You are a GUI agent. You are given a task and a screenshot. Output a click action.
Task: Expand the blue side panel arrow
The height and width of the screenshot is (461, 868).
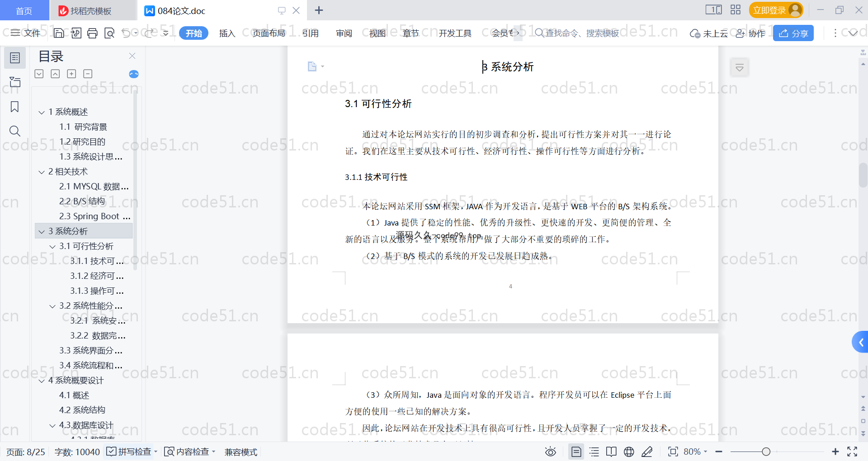(861, 343)
